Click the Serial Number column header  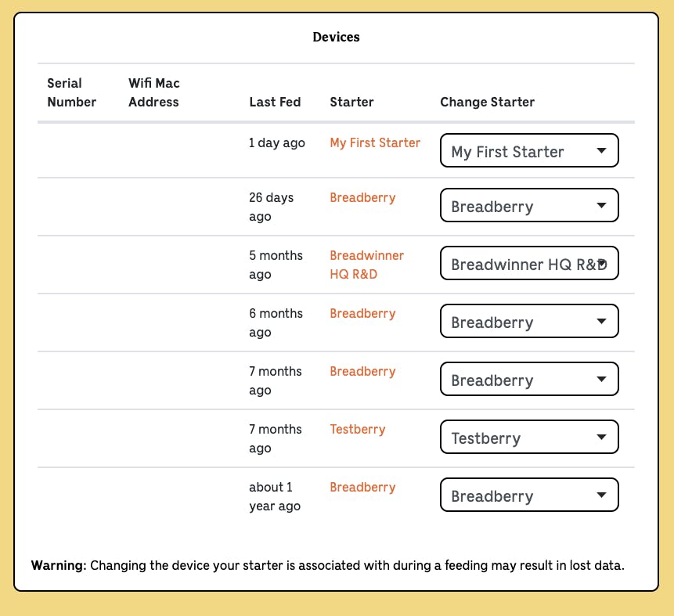71,92
